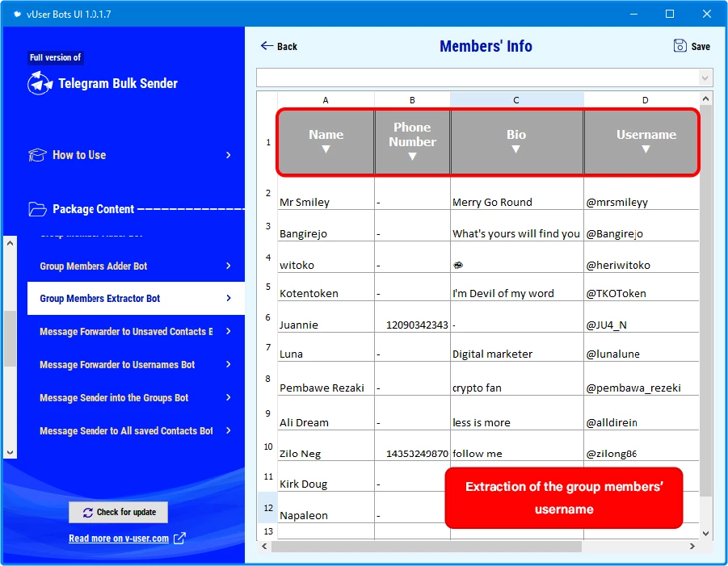Select the cell Pembawe Rezaki

tap(326, 379)
